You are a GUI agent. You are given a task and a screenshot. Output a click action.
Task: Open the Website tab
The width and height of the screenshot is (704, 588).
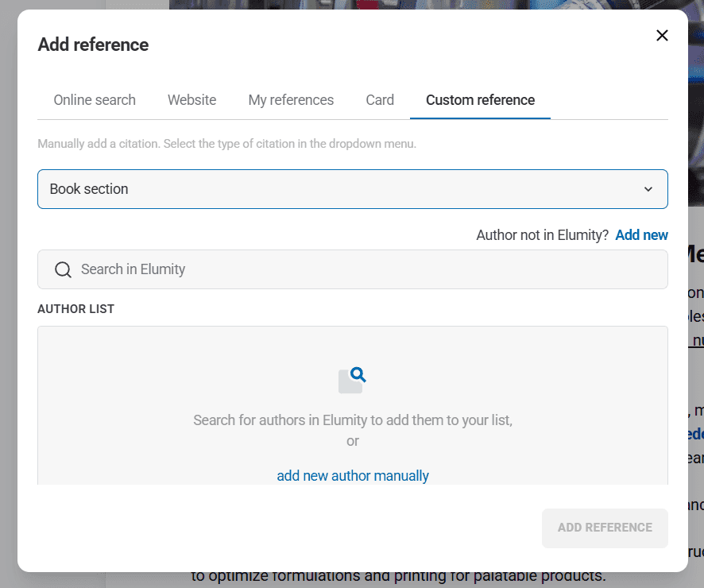191,100
